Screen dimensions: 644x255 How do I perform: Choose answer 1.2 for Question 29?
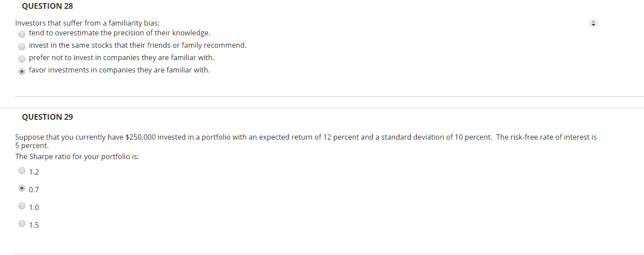[x=22, y=170]
